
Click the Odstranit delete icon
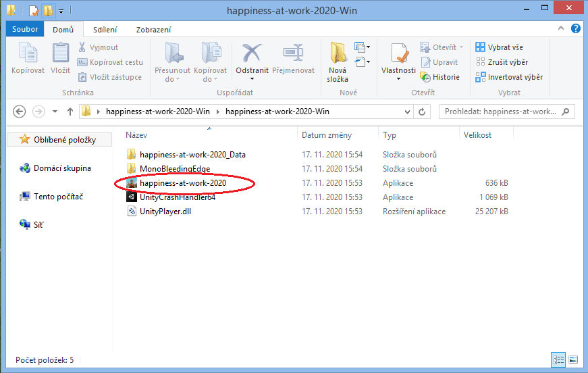[x=252, y=53]
